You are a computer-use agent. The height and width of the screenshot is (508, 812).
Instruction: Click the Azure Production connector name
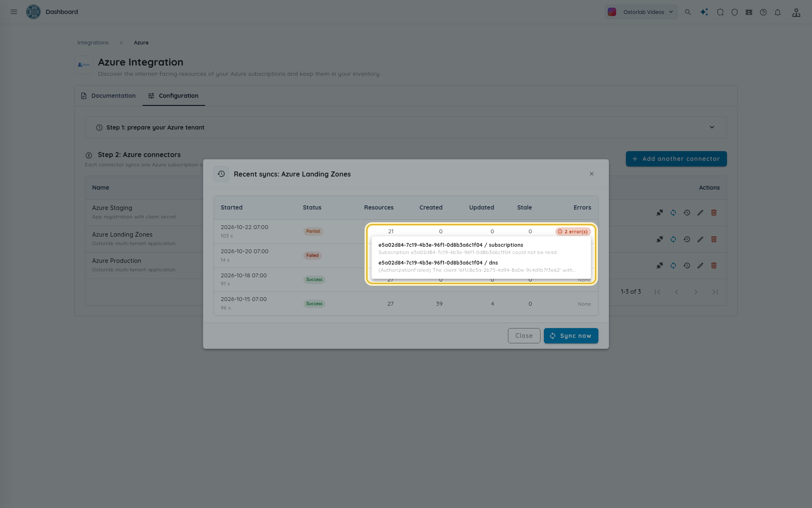[117, 261]
